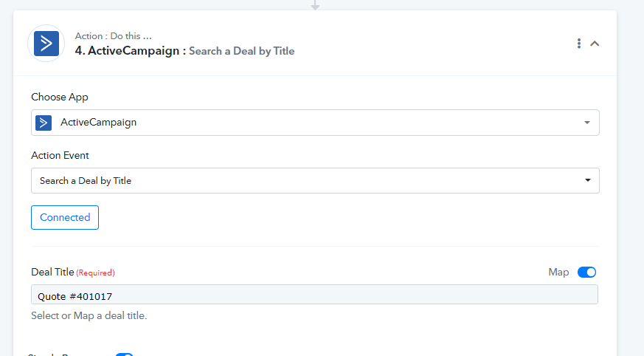This screenshot has width=644, height=356.
Task: Click the ActiveCampaign logo in step header
Action: point(46,44)
